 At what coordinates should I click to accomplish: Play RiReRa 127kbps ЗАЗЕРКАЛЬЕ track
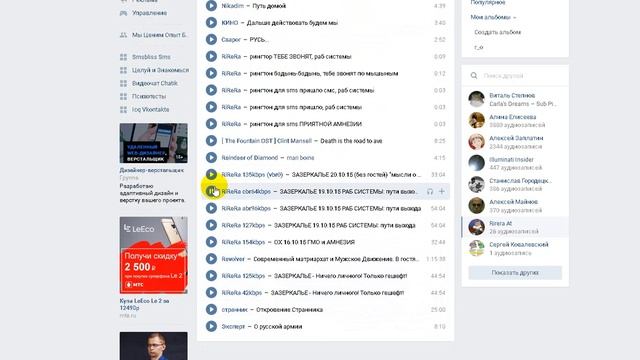pyautogui.click(x=211, y=225)
